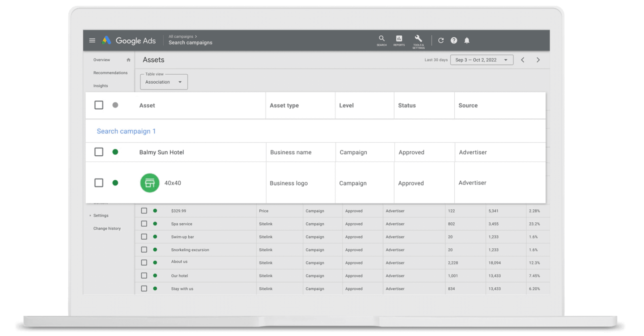The height and width of the screenshot is (336, 644).
Task: Open the help question mark icon
Action: click(x=454, y=40)
